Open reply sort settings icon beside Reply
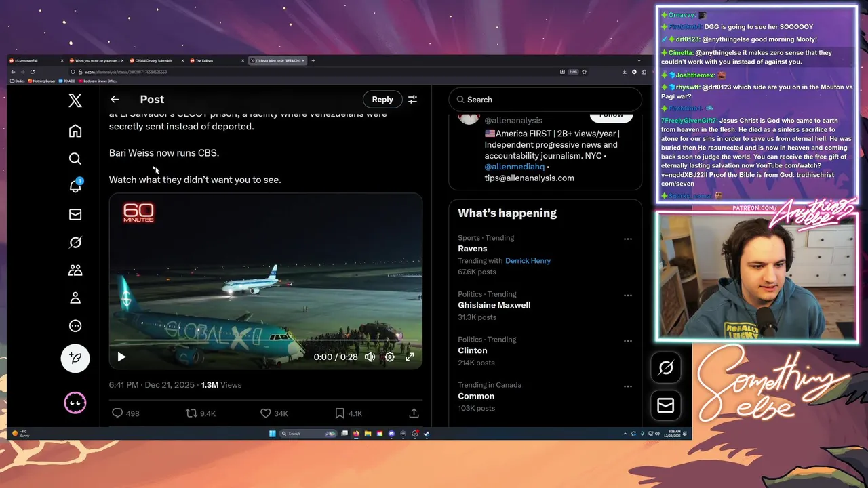Screen dimensions: 868x488 [412, 99]
